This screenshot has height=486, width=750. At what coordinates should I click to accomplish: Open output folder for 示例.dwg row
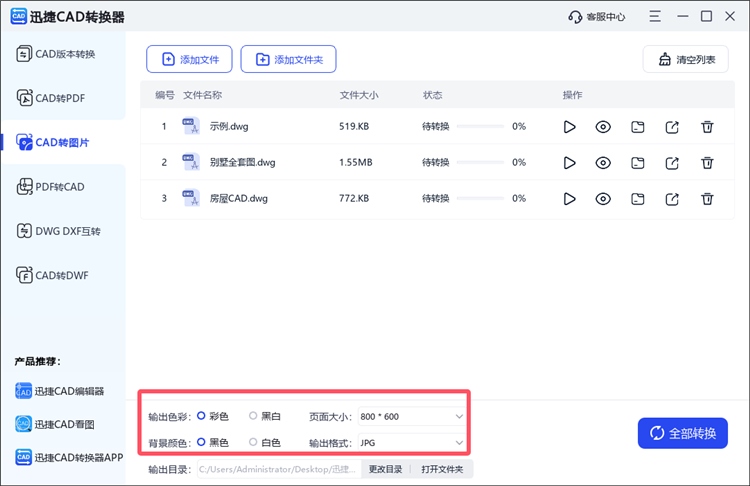point(638,127)
